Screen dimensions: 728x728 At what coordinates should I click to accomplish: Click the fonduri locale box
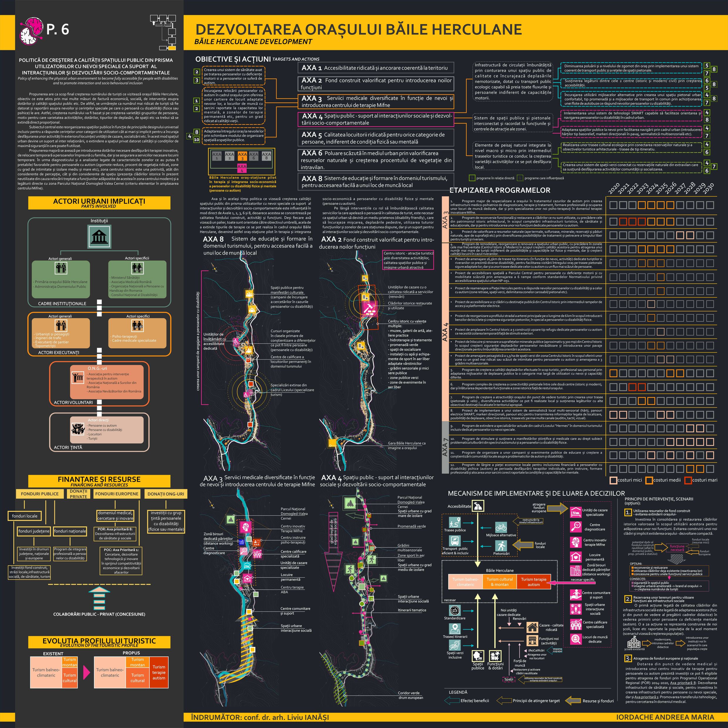pyautogui.click(x=24, y=516)
